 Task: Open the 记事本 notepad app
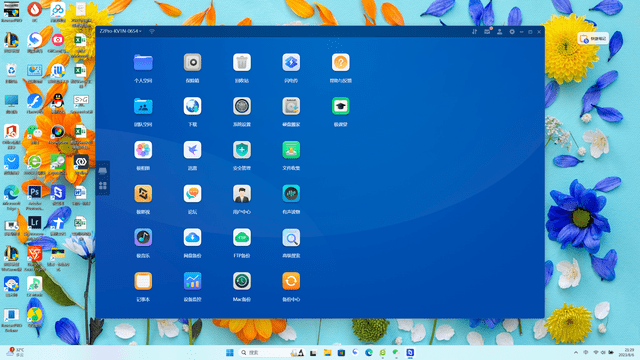coord(143,281)
